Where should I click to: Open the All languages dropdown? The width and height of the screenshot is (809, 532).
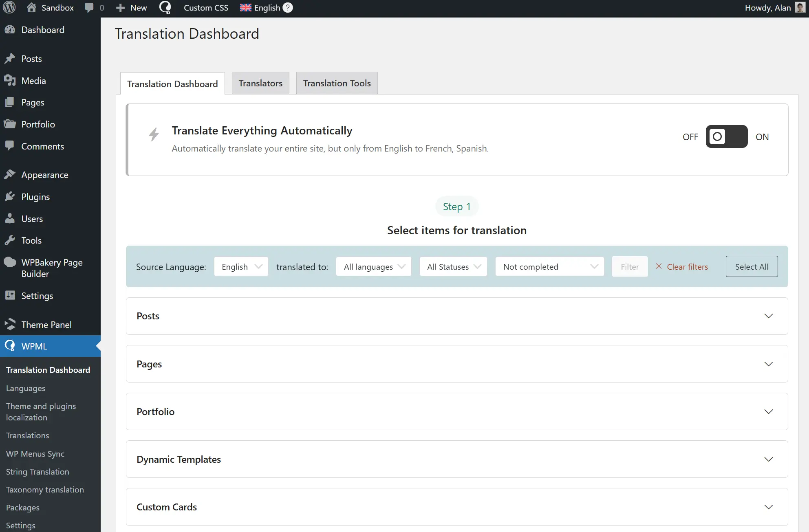(x=373, y=266)
